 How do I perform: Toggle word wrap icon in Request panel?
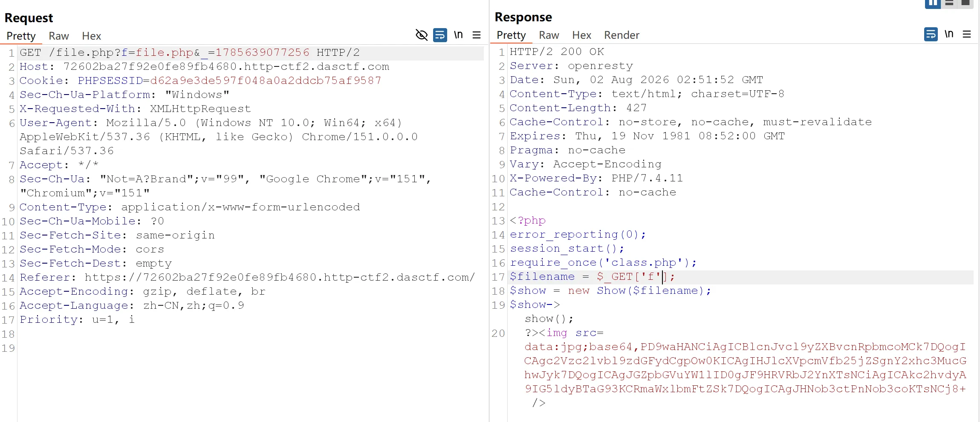(440, 35)
